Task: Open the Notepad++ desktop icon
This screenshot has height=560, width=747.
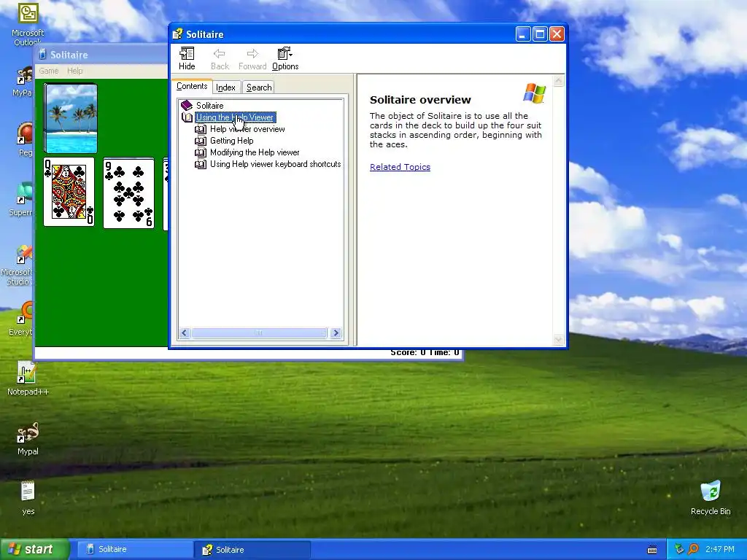Action: 28,378
